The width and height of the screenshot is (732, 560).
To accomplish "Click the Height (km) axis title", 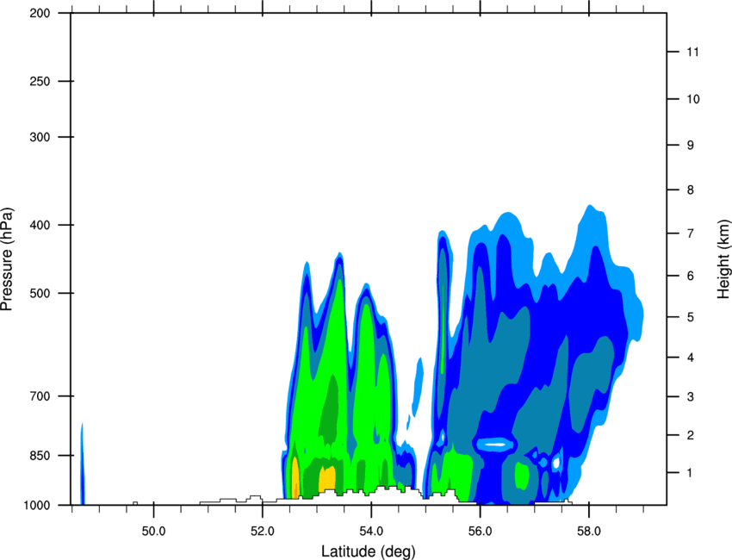I will tap(723, 259).
